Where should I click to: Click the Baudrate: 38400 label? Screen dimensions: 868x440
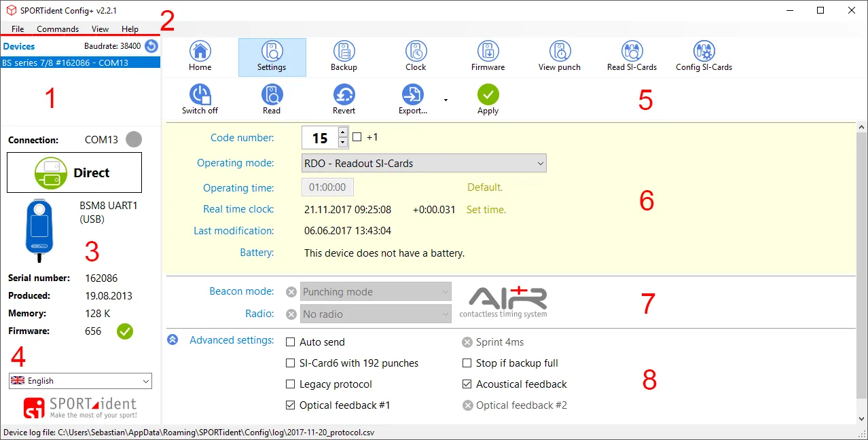tap(112, 46)
